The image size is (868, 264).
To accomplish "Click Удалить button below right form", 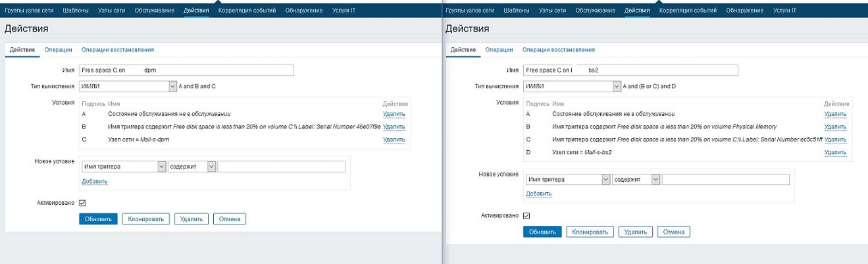I will pyautogui.click(x=636, y=232).
